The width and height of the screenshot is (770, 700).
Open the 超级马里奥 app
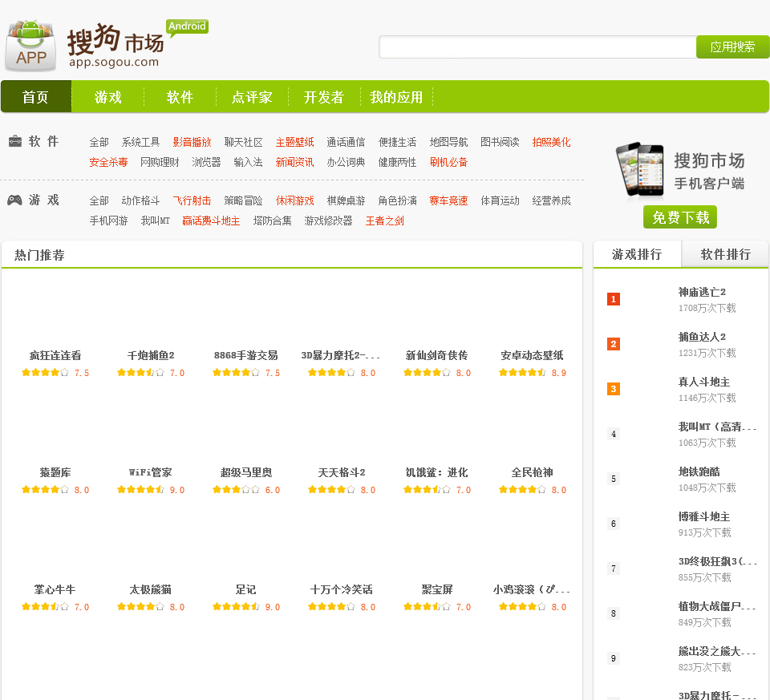click(246, 473)
